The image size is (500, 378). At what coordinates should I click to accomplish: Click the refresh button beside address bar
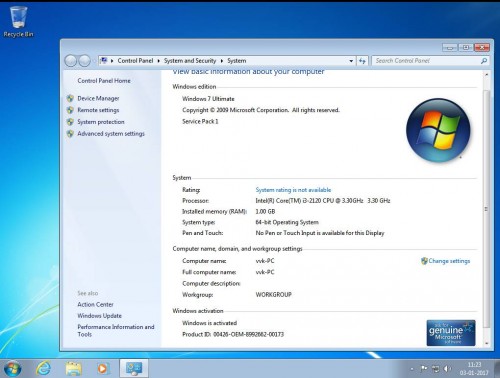[x=362, y=61]
